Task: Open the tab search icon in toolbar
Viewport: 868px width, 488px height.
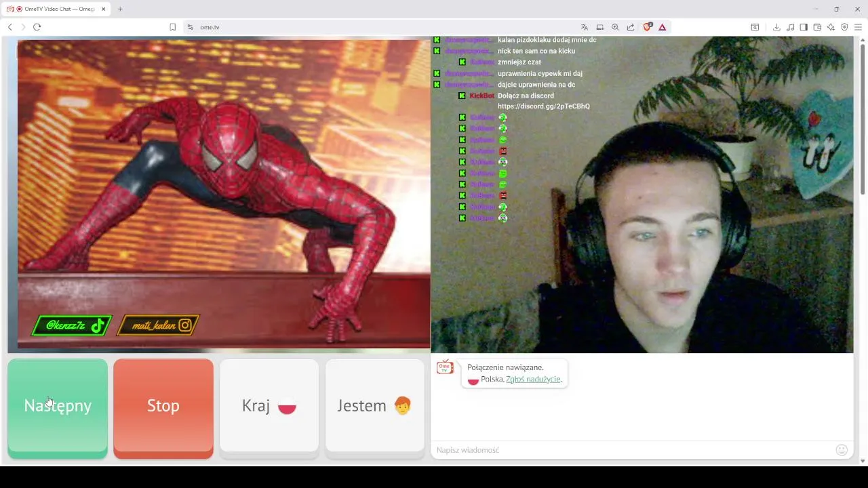Action: point(755,27)
